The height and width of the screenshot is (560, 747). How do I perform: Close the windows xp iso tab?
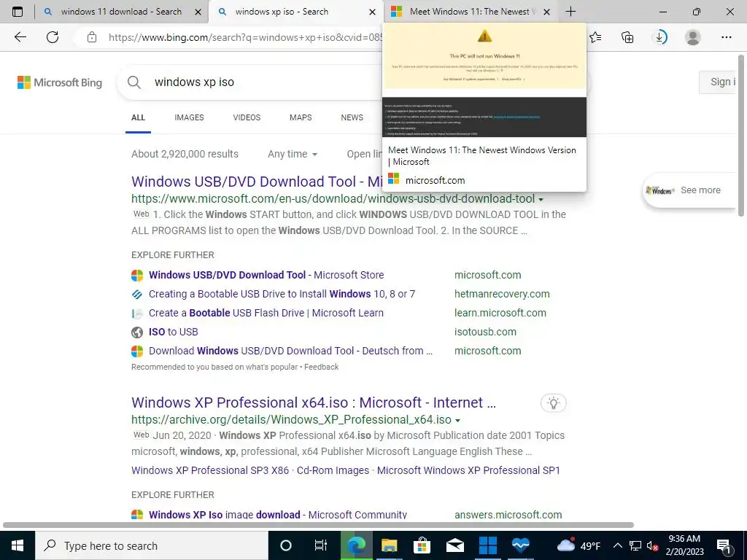point(373,12)
